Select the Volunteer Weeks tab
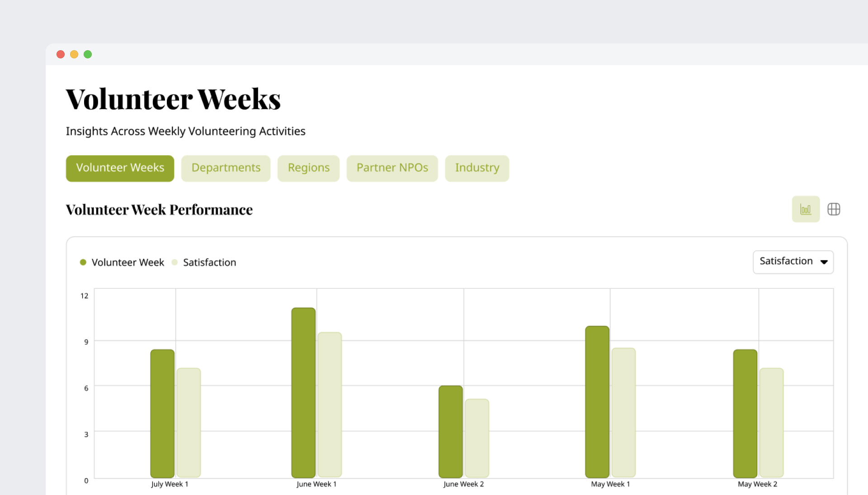Image resolution: width=868 pixels, height=495 pixels. tap(120, 168)
